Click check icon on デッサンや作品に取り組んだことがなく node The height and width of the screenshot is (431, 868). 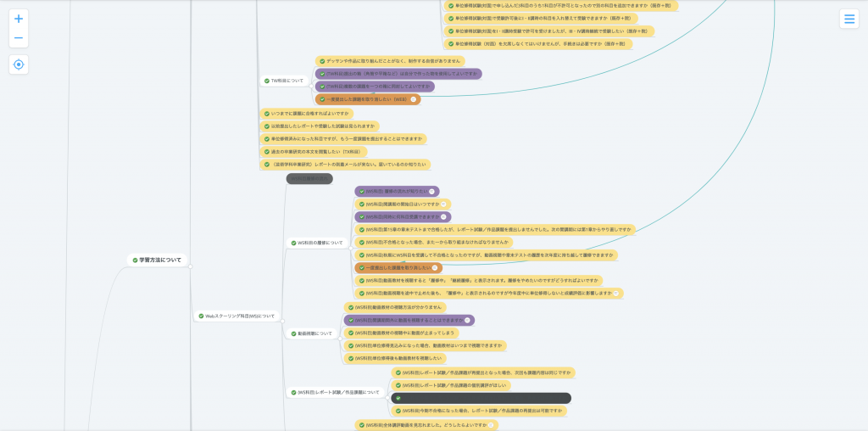[x=322, y=61]
